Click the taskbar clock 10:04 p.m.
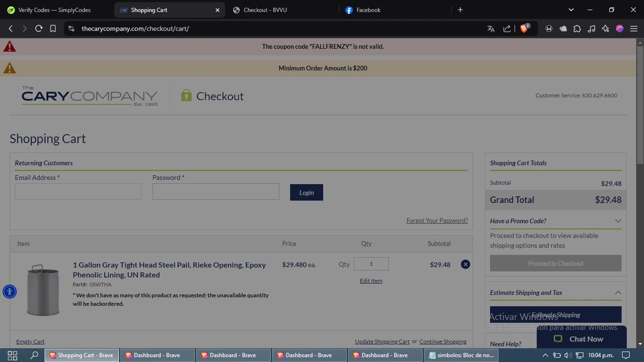644x362 pixels. 601,355
